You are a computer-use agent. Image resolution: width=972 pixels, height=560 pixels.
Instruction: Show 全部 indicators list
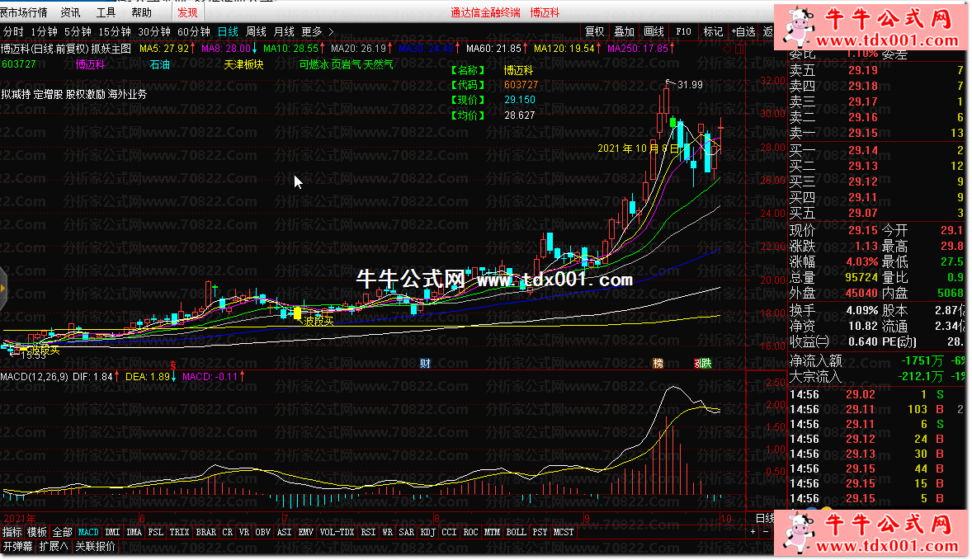[62, 532]
